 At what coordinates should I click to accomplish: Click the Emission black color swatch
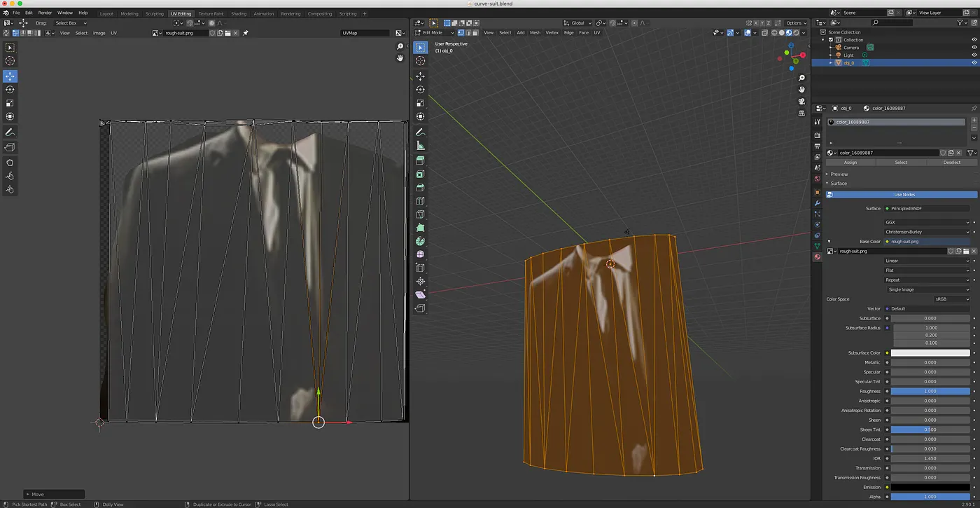(930, 487)
